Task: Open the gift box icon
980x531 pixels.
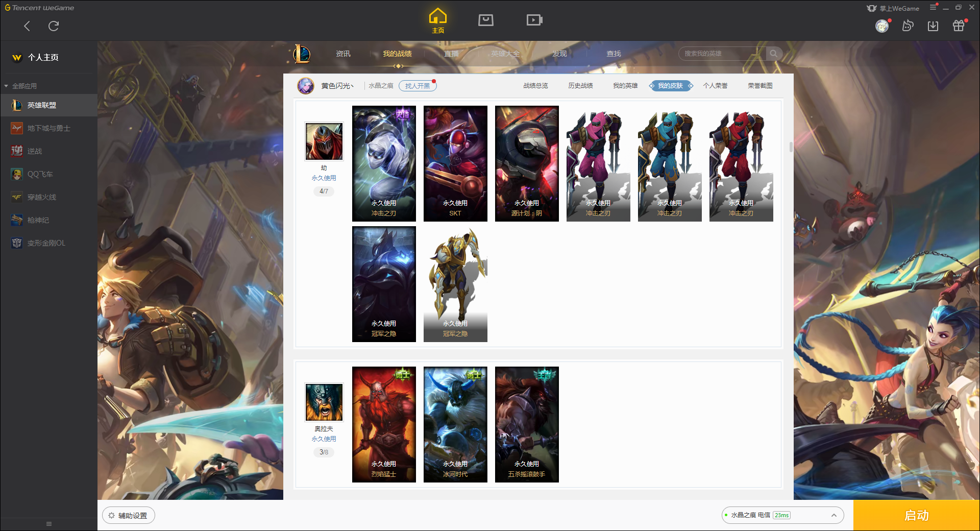Action: [959, 26]
